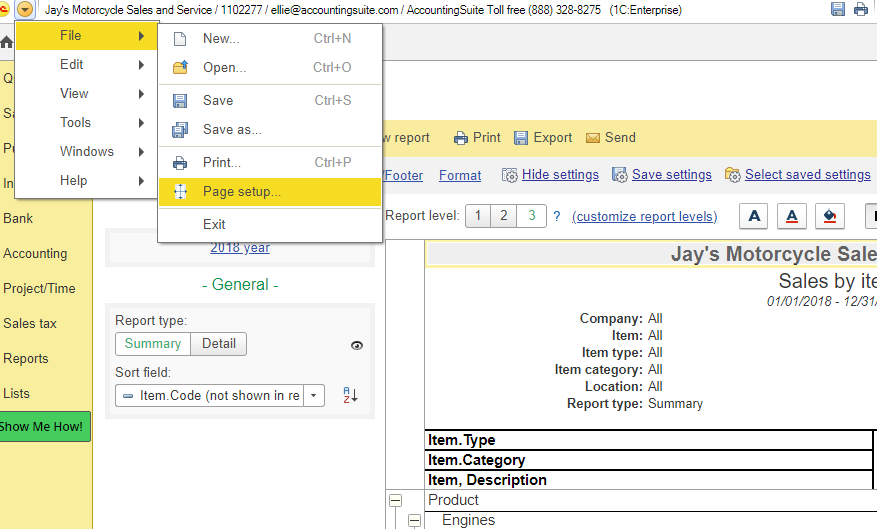Click the Hide settings link
This screenshot has width=877, height=529.
(x=560, y=175)
